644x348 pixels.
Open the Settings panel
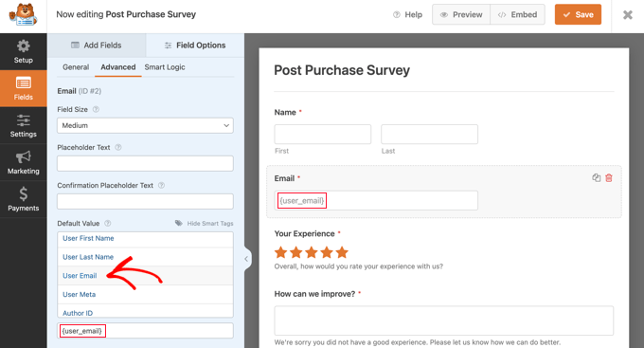pos(24,125)
